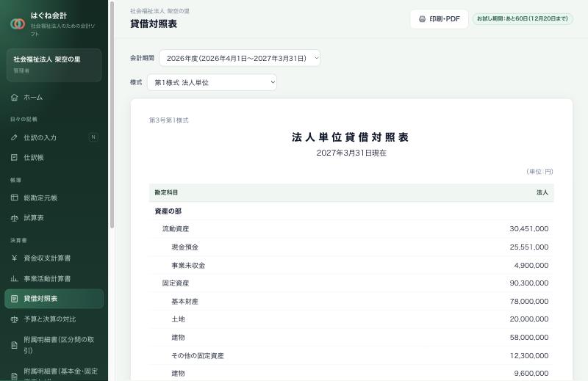Click the 20,000,000 amount
The image size is (588, 381).
528,319
